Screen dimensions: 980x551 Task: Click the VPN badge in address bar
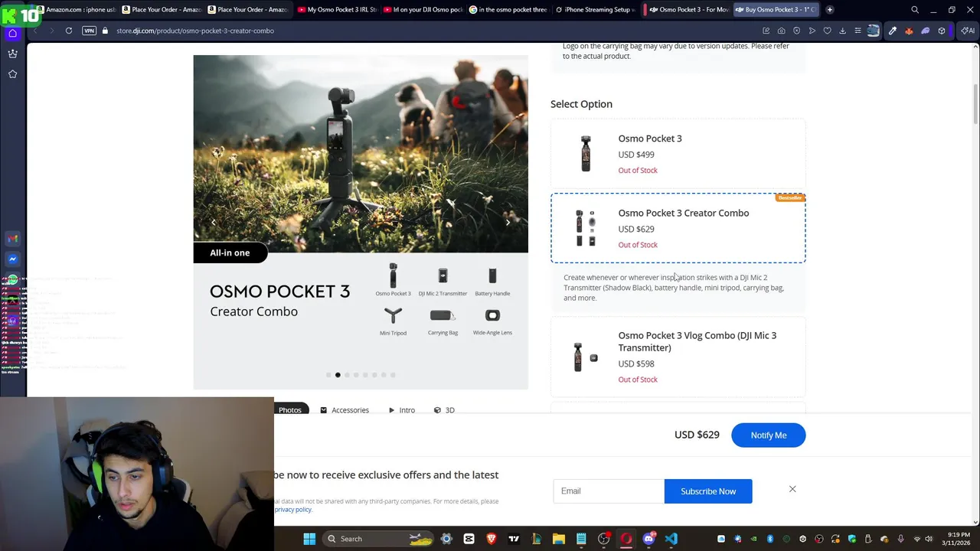click(89, 31)
